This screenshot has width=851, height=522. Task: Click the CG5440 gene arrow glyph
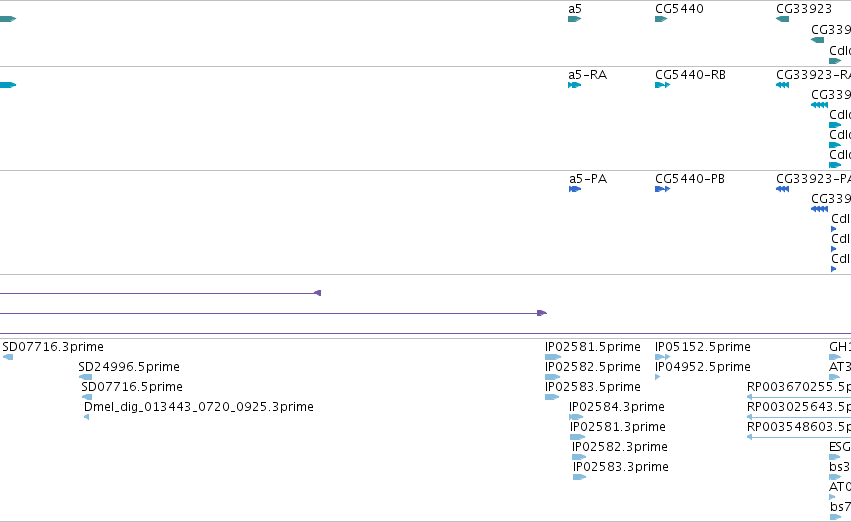pos(661,19)
